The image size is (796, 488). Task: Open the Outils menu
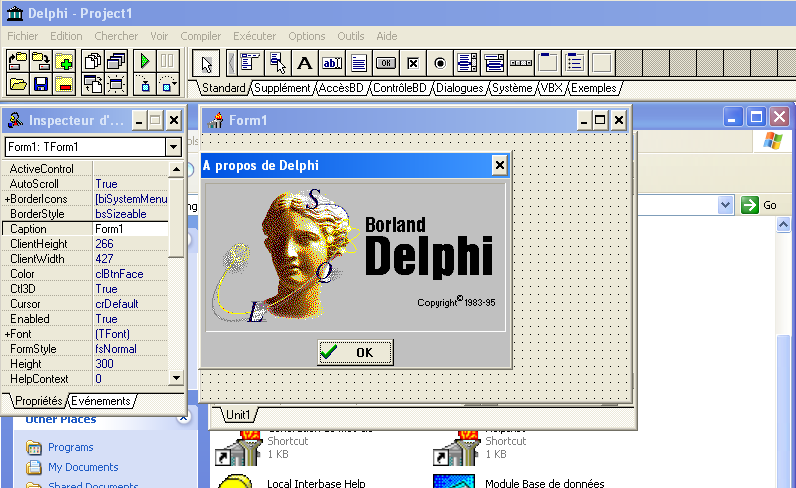(351, 36)
